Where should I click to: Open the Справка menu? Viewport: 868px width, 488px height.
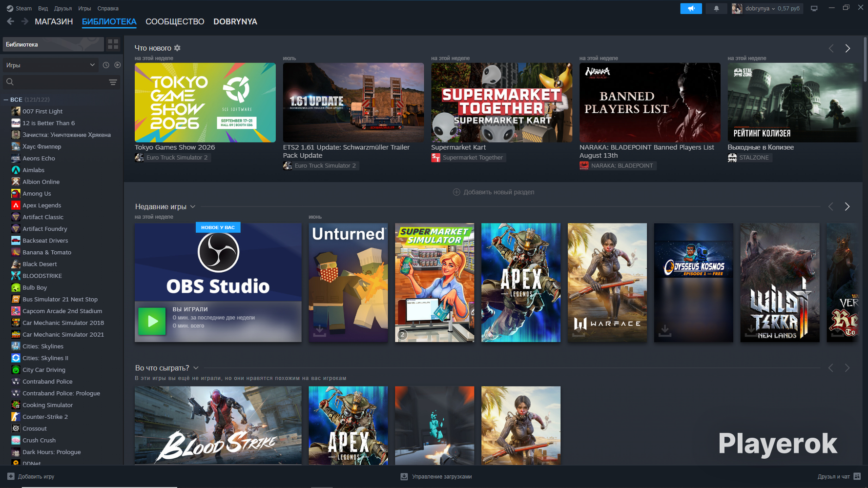click(x=108, y=8)
